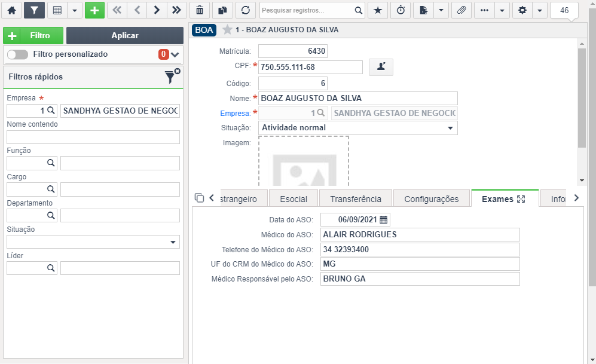Click the record count 46
This screenshot has height=364, width=596.
pos(564,10)
